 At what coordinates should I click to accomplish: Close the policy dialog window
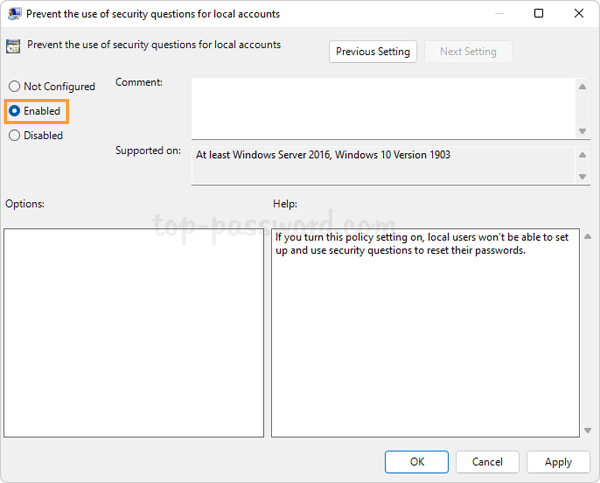click(579, 14)
